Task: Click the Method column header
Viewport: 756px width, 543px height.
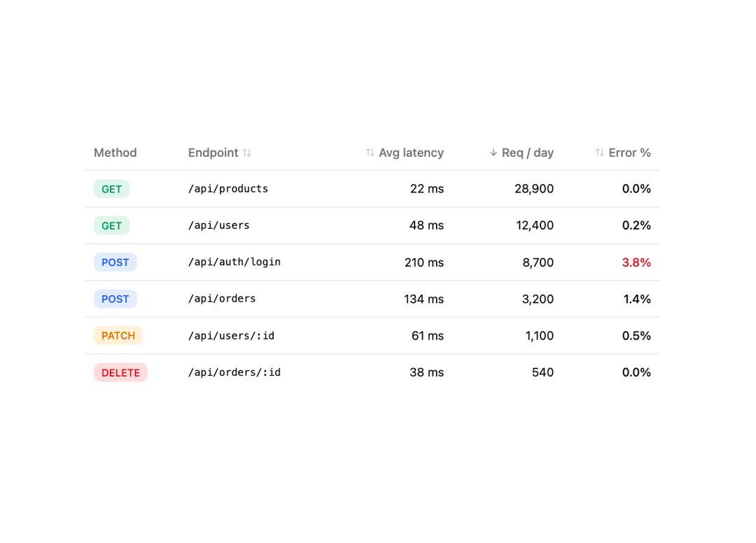Action: 115,153
